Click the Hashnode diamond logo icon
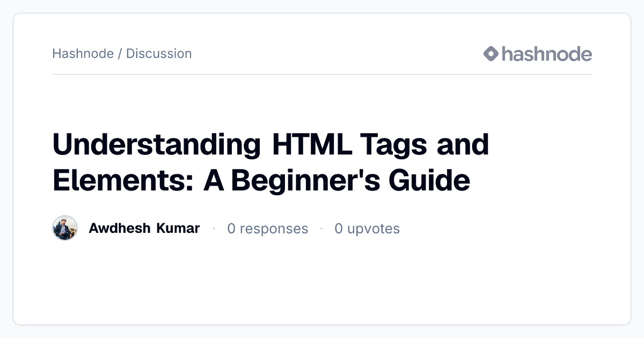644x338 pixels. point(491,54)
